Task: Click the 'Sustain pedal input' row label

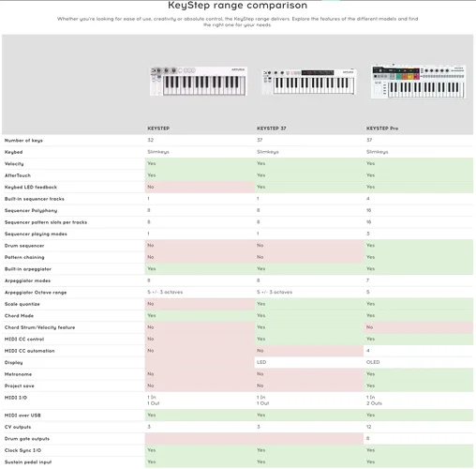Action: (x=28, y=462)
